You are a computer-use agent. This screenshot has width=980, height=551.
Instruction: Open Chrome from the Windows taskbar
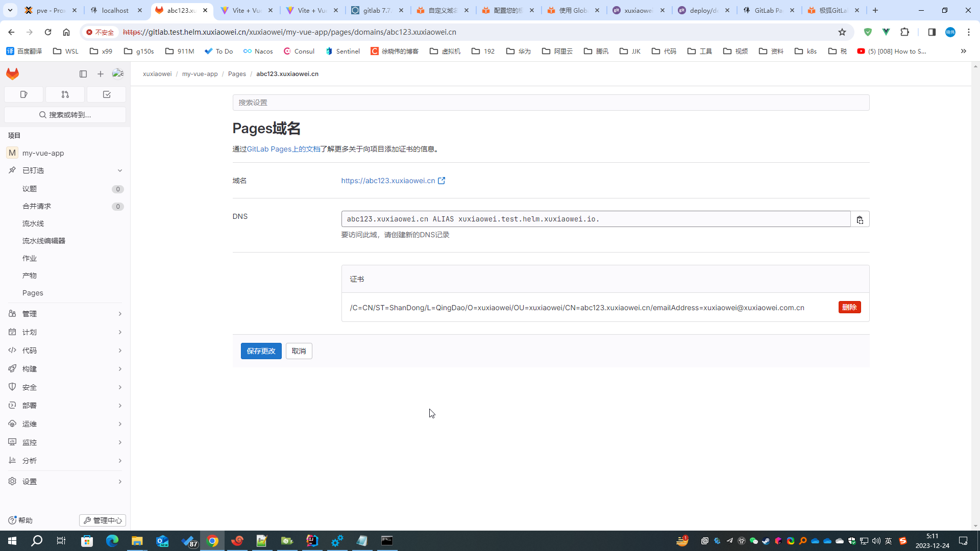[x=212, y=541]
